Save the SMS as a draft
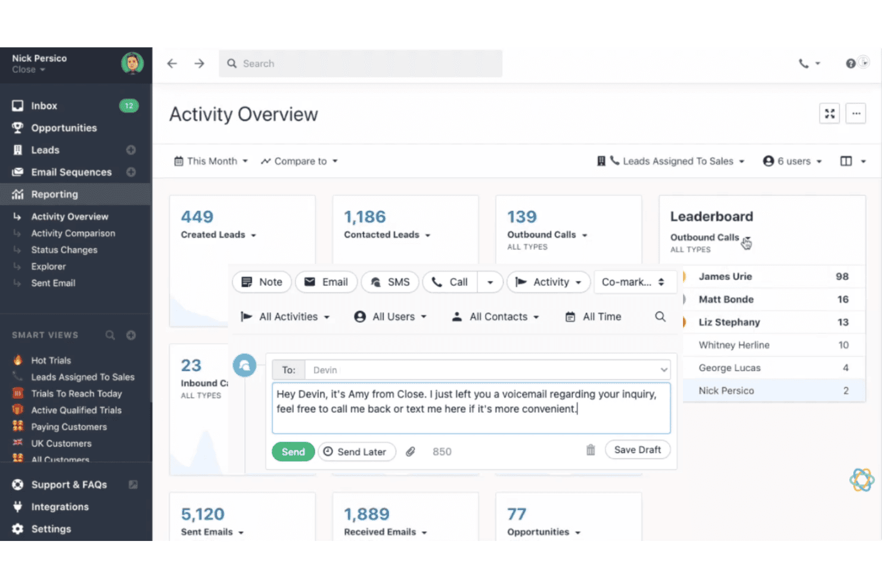This screenshot has width=882, height=588. (x=638, y=450)
